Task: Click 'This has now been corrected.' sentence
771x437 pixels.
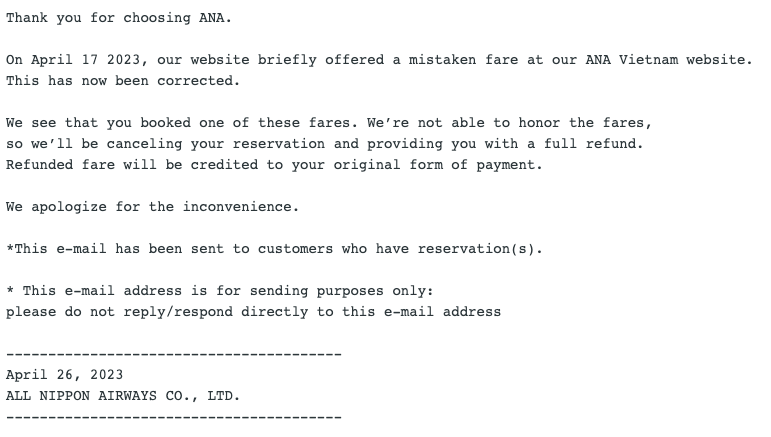Action: (x=123, y=81)
